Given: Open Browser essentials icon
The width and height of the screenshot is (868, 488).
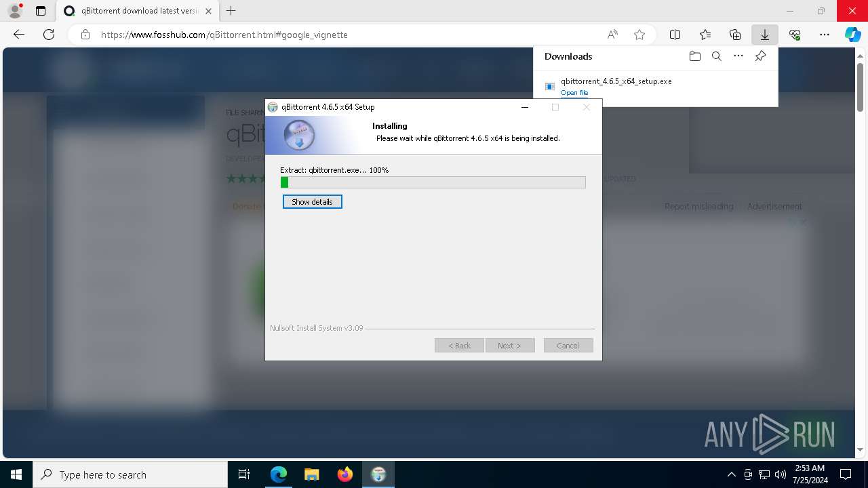Looking at the screenshot, I should coord(795,35).
